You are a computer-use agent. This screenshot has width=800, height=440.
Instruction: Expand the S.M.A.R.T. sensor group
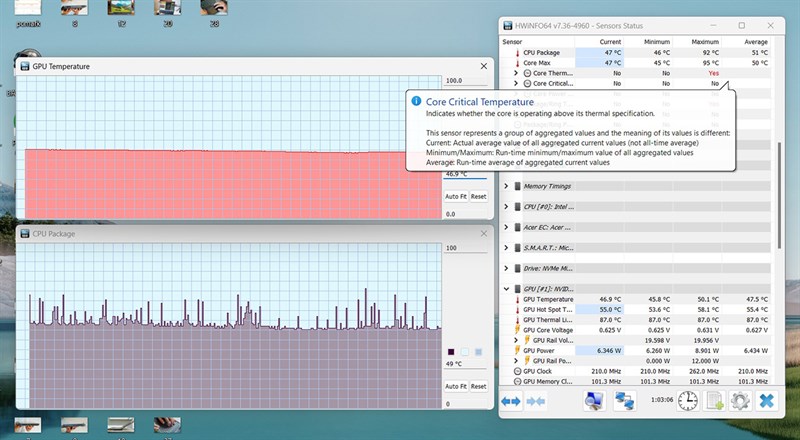tap(506, 248)
